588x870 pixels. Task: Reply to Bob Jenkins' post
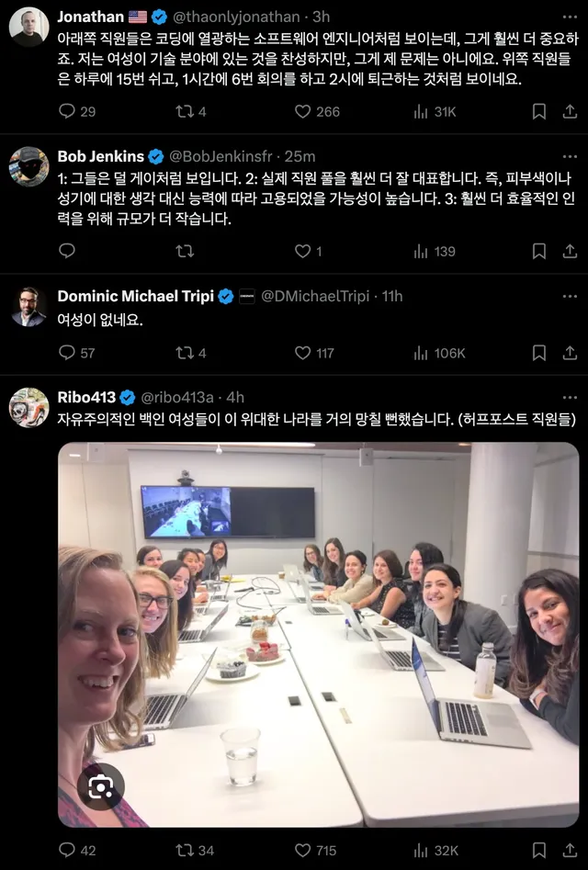[x=67, y=251]
